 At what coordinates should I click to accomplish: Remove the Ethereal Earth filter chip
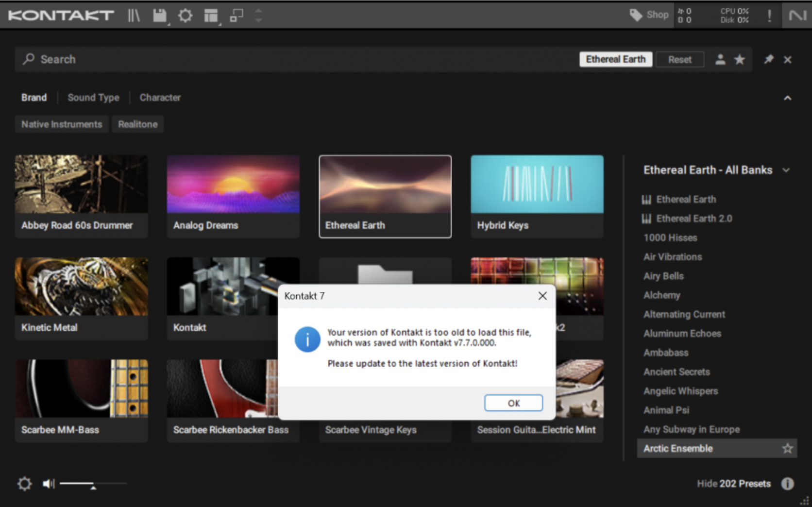[616, 59]
